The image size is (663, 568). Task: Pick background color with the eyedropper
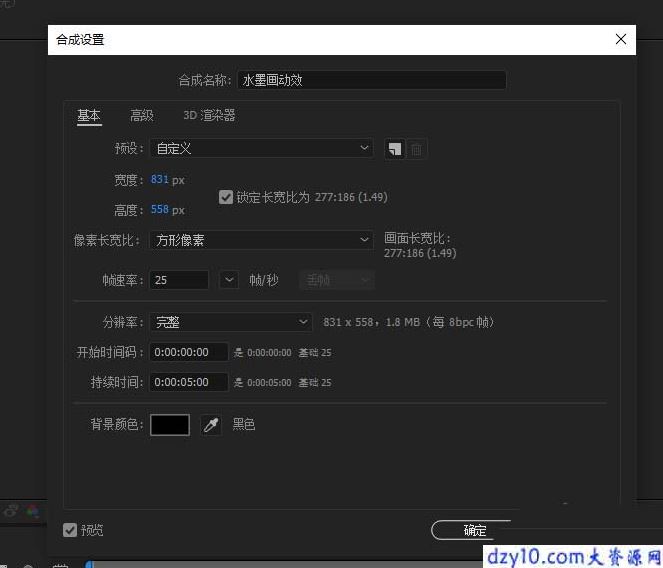(211, 425)
